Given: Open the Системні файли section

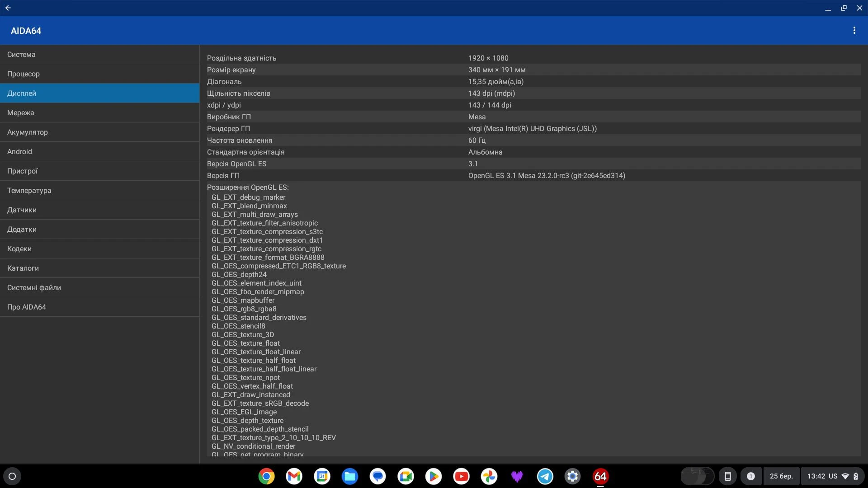Looking at the screenshot, I should 99,287.
